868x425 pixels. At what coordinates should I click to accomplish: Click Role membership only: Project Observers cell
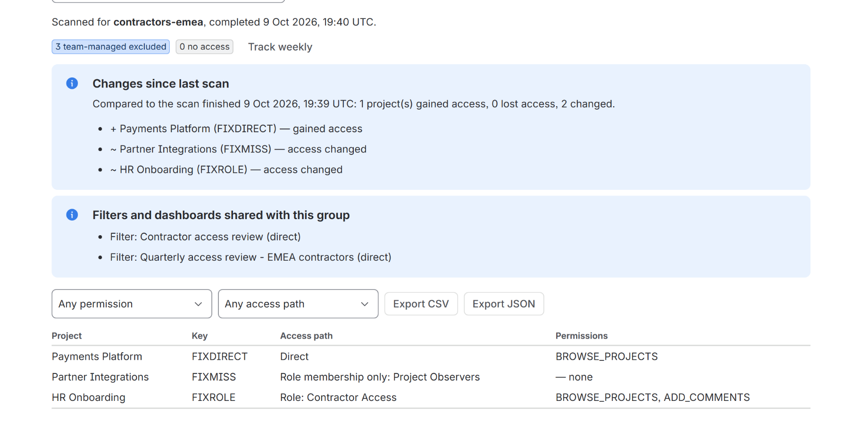(380, 377)
